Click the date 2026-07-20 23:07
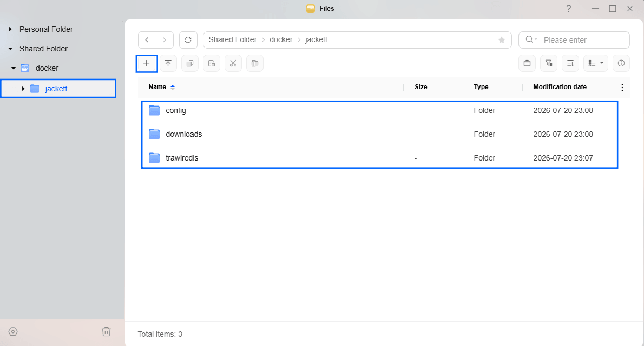 pos(563,158)
